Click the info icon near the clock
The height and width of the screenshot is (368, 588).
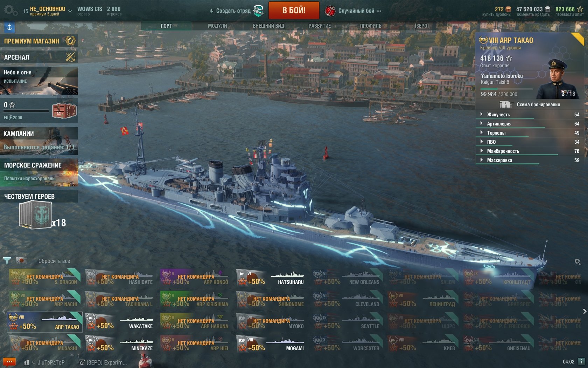[581, 361]
